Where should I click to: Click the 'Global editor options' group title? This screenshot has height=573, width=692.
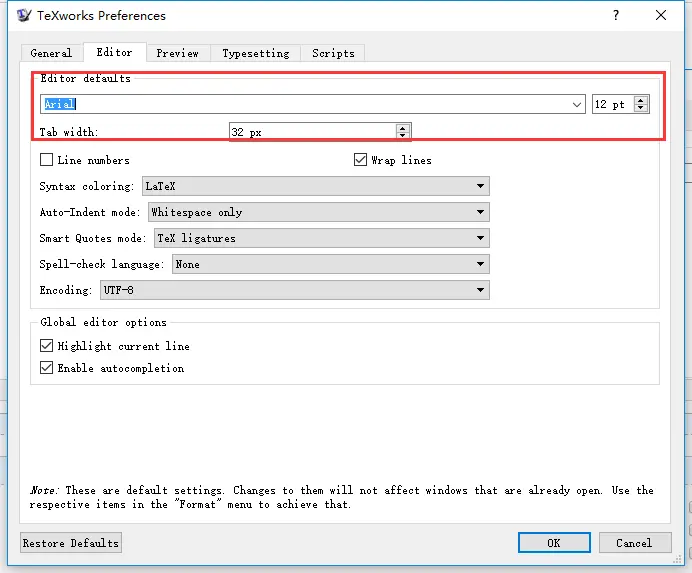coord(103,322)
